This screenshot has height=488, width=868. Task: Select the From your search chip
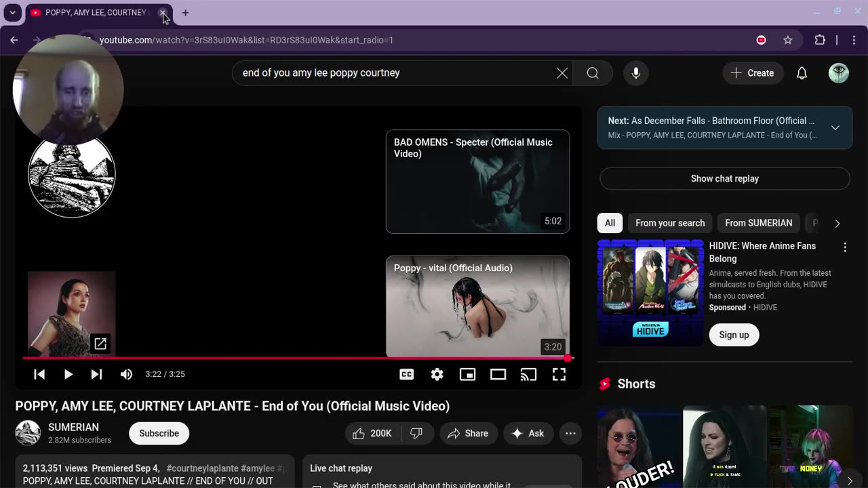(x=670, y=223)
